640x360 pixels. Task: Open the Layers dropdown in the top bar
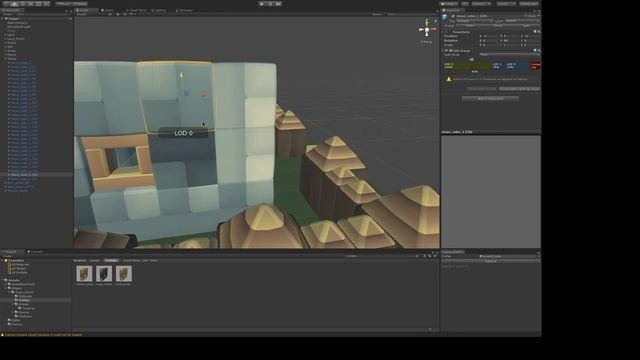[506, 4]
